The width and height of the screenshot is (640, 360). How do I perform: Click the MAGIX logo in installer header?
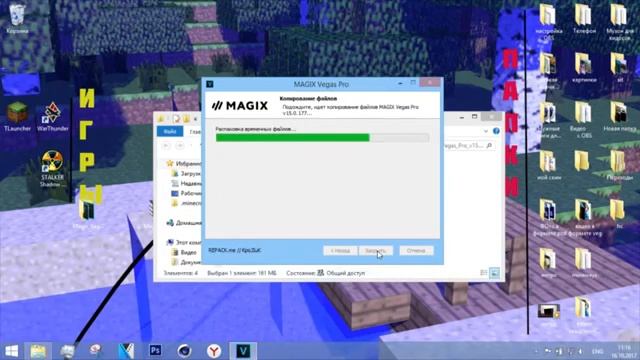click(x=240, y=106)
